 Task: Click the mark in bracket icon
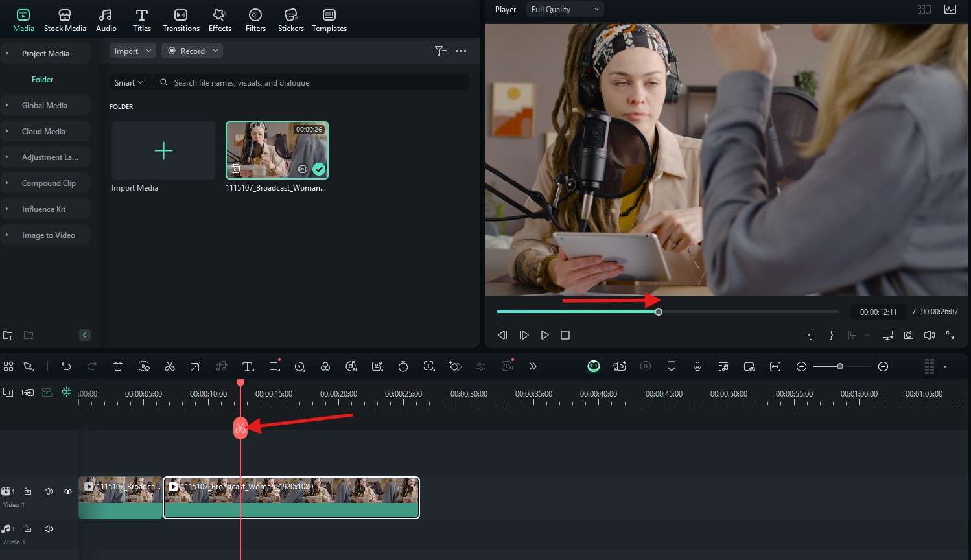pyautogui.click(x=810, y=335)
